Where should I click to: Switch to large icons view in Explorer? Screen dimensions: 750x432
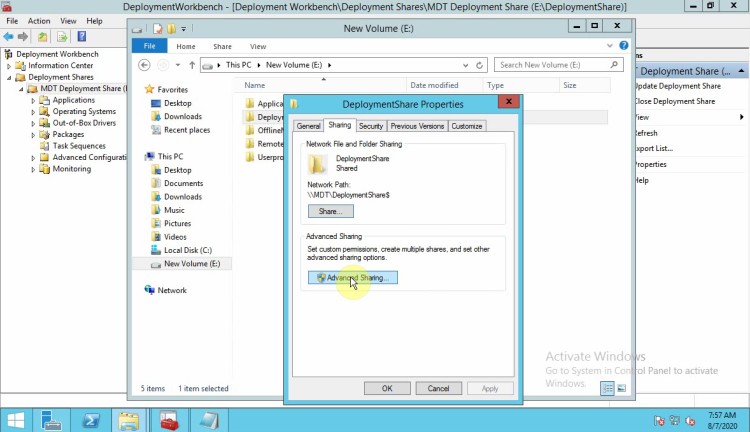click(x=621, y=388)
